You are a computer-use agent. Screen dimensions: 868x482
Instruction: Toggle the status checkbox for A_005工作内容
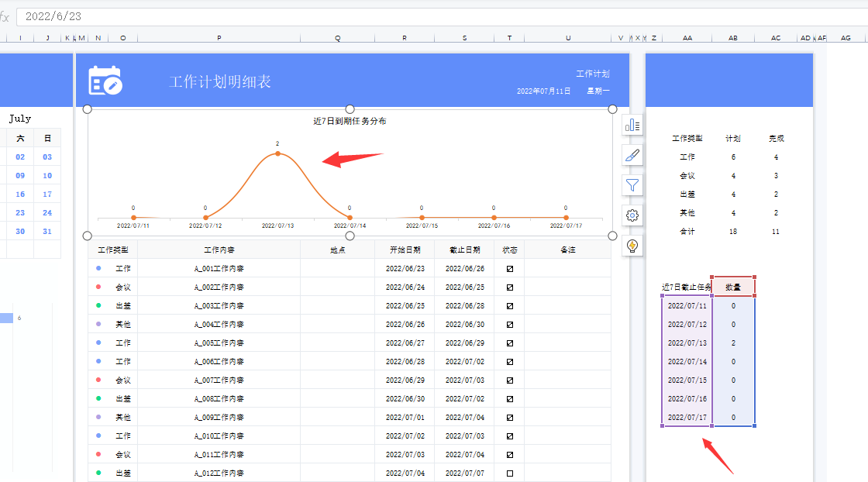[510, 343]
